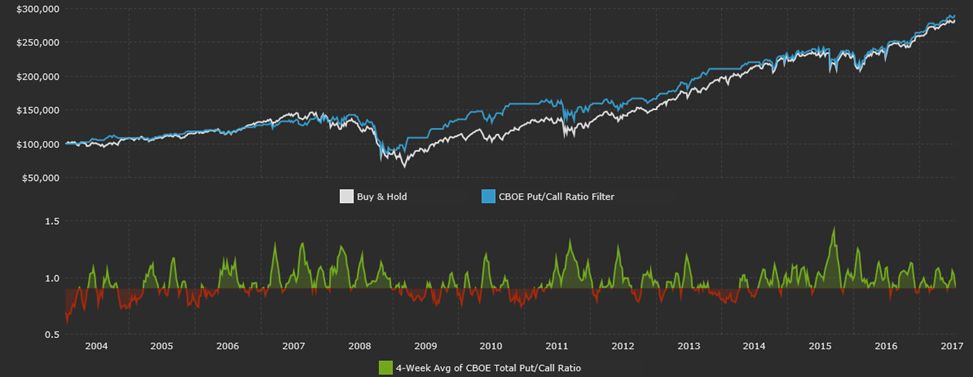Click the green 4-Week Avg legend swatch
This screenshot has height=377, width=973.
[x=385, y=368]
